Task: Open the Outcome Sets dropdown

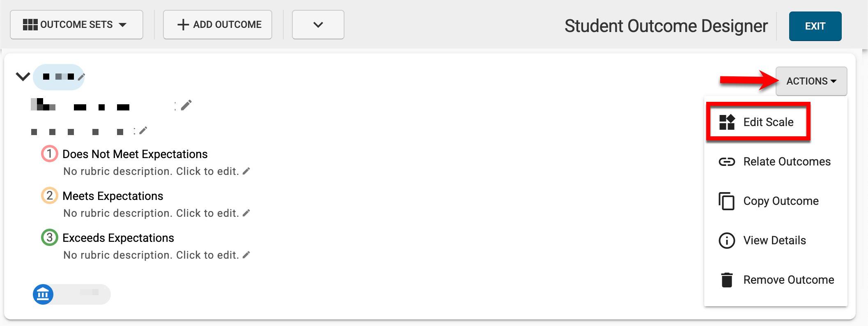Action: pyautogui.click(x=76, y=25)
